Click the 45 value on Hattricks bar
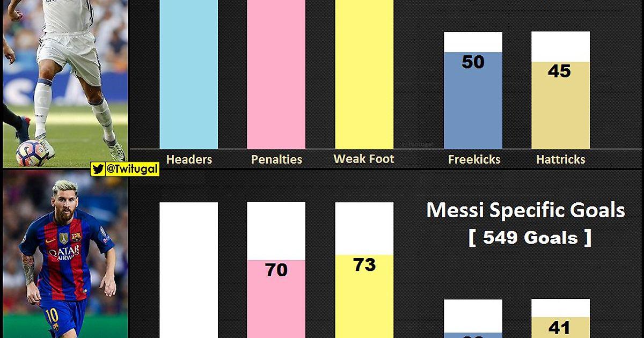 pyautogui.click(x=559, y=71)
